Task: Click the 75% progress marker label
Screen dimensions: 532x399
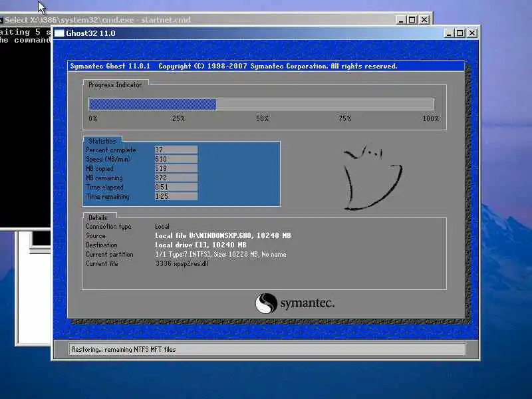Action: point(344,118)
